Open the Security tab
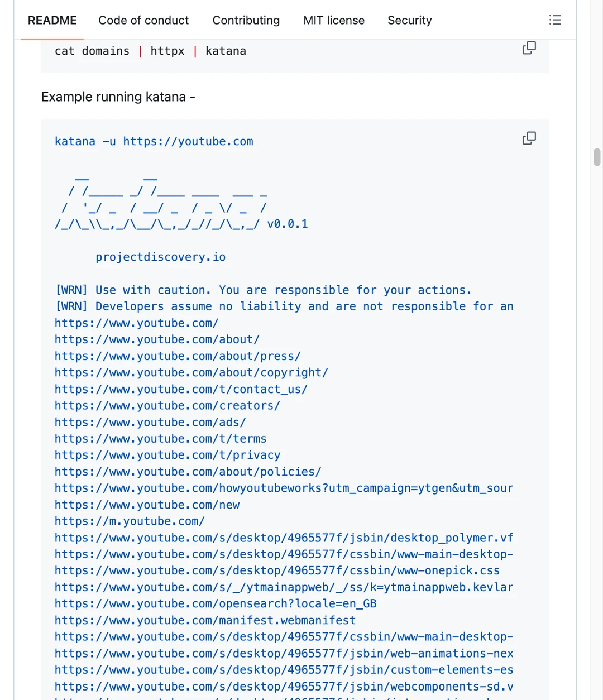The height and width of the screenshot is (700, 603). coord(410,20)
